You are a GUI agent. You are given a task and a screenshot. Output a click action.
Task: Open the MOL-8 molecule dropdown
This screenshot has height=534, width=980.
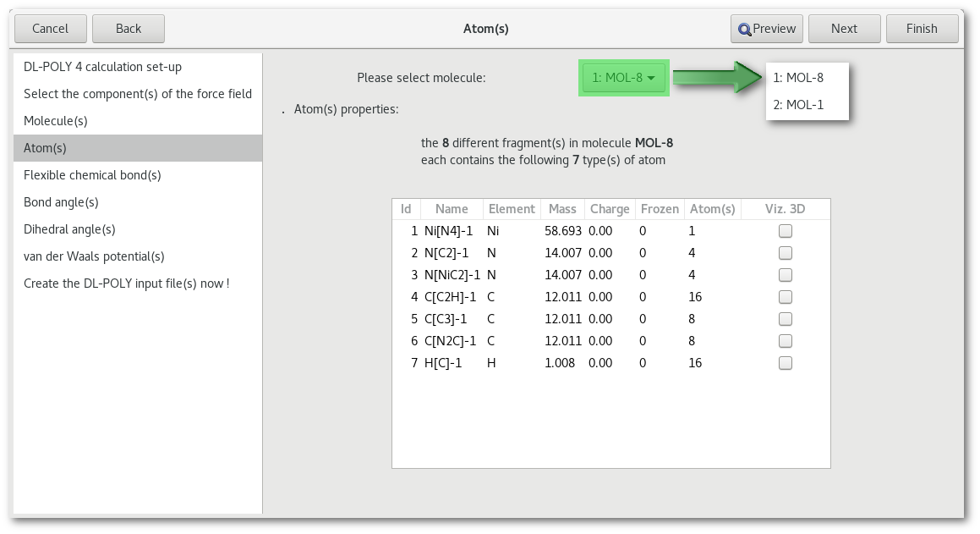(x=624, y=78)
